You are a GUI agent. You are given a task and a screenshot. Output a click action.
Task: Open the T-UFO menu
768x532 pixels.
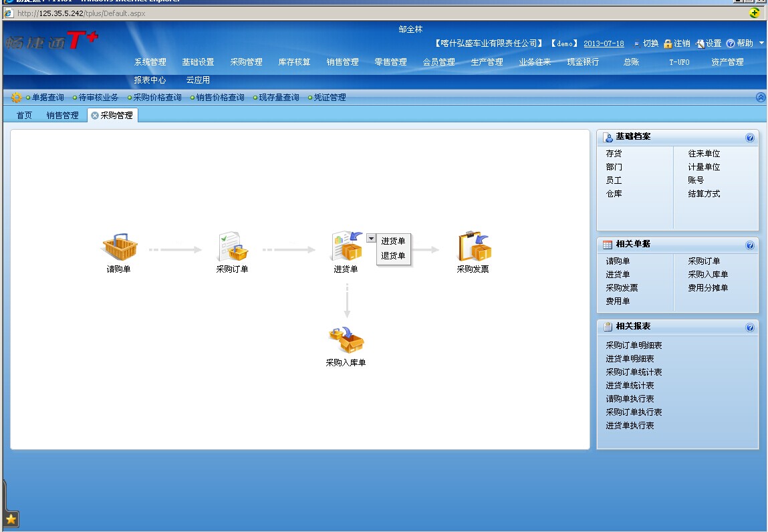pyautogui.click(x=679, y=62)
